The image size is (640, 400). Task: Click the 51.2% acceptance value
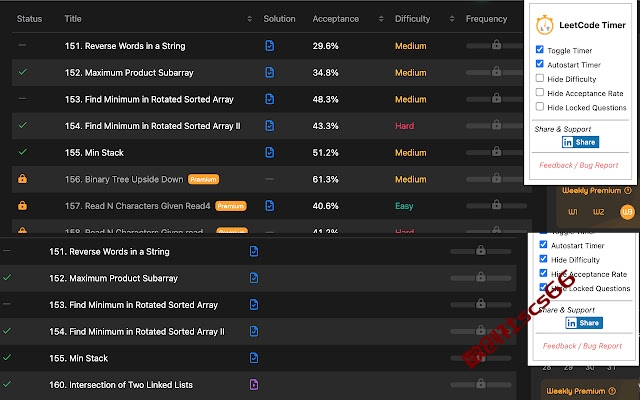[x=325, y=153]
